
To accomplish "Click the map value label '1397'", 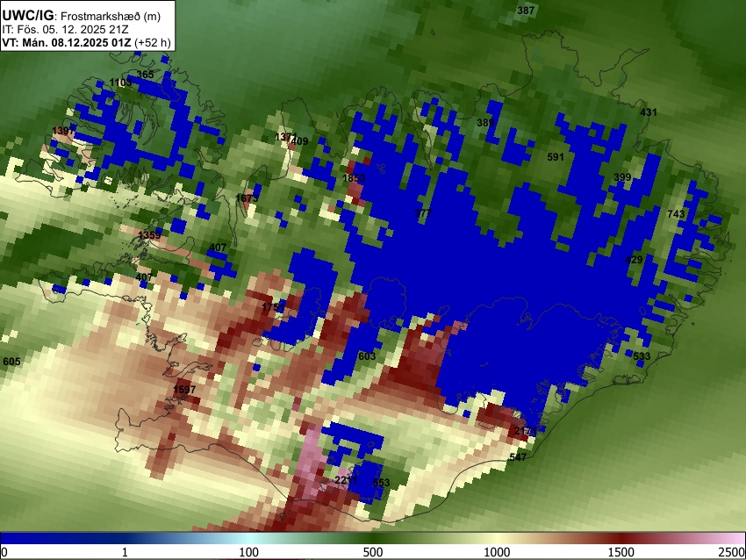I will tap(63, 131).
